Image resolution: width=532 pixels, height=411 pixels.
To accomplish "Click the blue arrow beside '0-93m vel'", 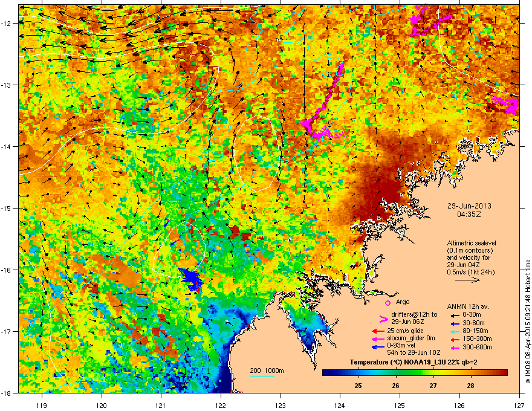I will pos(378,346).
